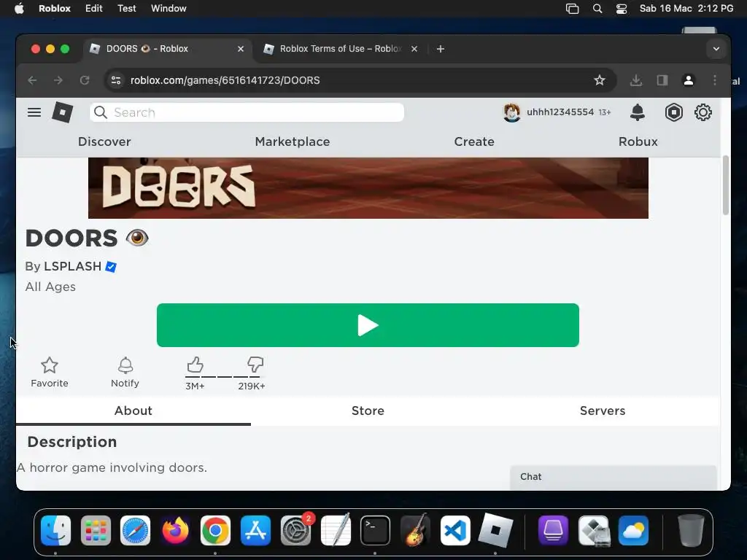The height and width of the screenshot is (560, 747).
Task: Click the uhhh12345554 username link
Action: pos(560,112)
